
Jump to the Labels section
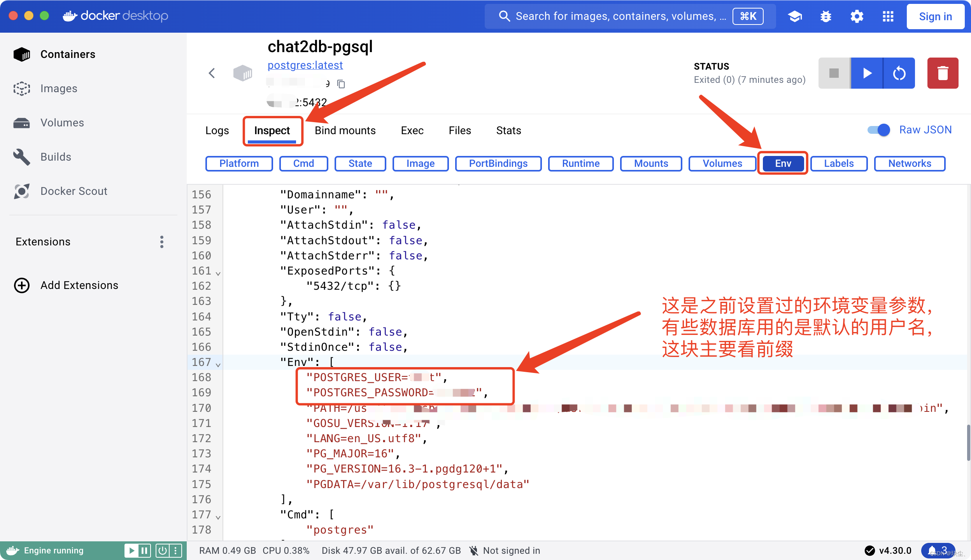(x=839, y=163)
